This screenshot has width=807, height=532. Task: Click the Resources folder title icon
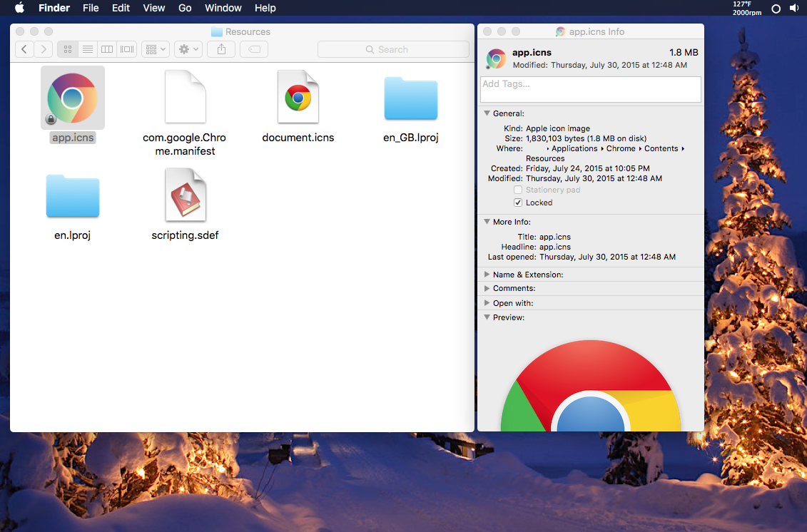point(217,32)
